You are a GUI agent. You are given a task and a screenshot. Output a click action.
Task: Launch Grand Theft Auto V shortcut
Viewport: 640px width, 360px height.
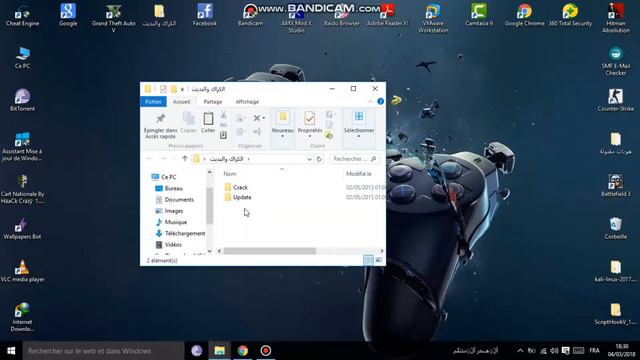(113, 18)
